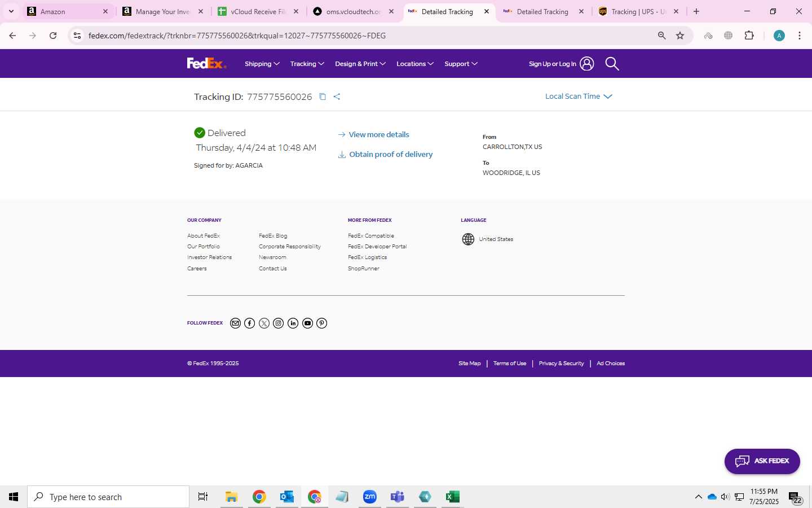Switch to vCloud Receive File tab
The width and height of the screenshot is (812, 508).
pos(258,11)
